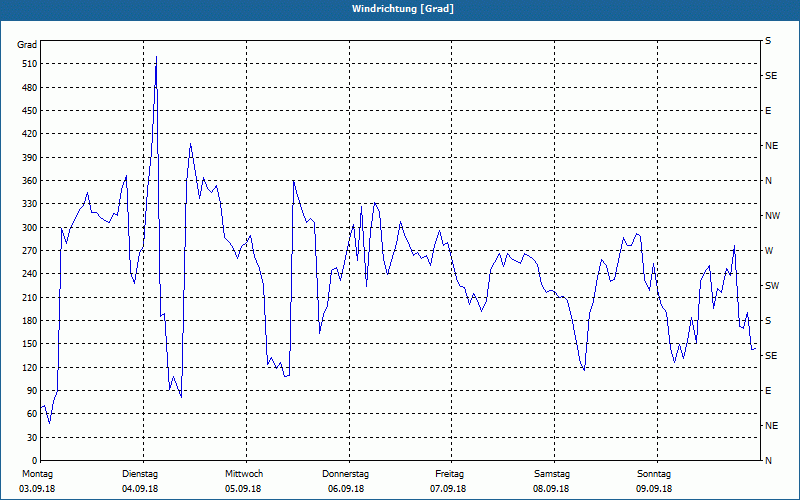Click the '510' value on left axis

click(x=30, y=64)
